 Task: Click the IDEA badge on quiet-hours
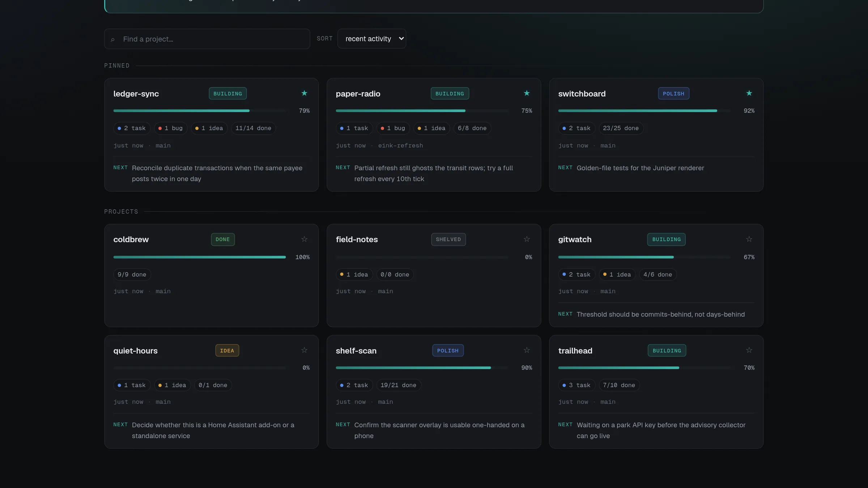pos(227,351)
